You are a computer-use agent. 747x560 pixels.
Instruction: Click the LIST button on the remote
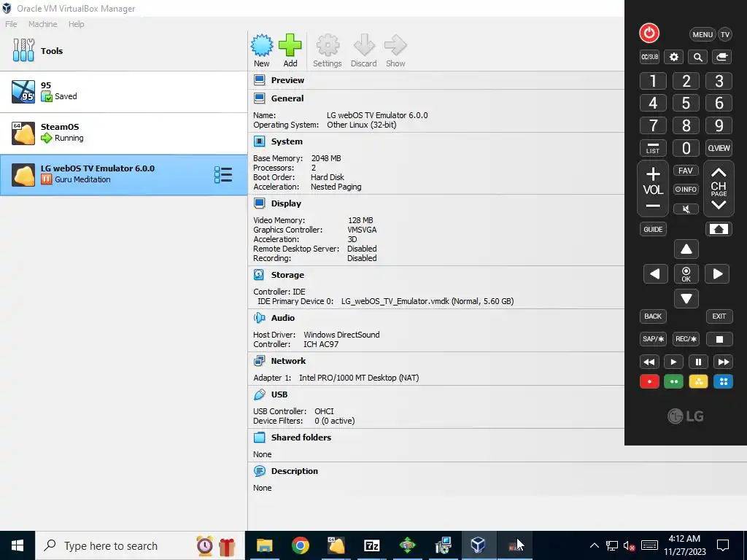[x=653, y=148]
